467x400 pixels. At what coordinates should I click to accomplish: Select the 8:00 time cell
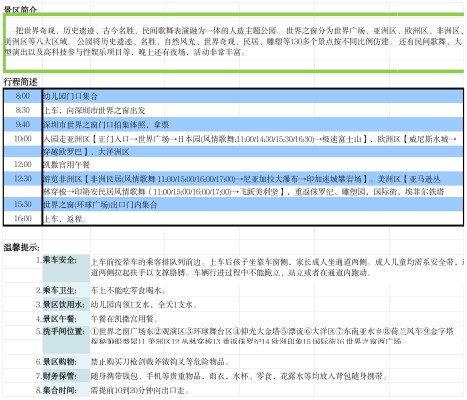[23, 96]
